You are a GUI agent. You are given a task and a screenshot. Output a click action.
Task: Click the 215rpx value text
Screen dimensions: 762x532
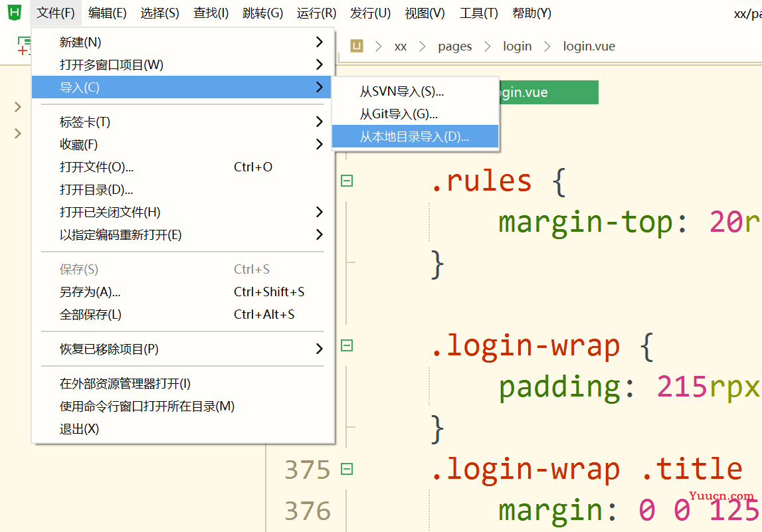[709, 387]
